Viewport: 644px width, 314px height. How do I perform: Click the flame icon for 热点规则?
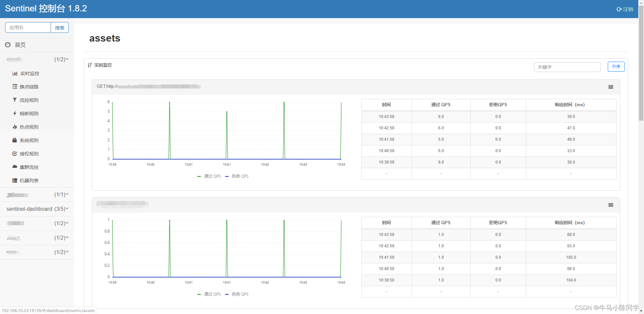tap(15, 127)
